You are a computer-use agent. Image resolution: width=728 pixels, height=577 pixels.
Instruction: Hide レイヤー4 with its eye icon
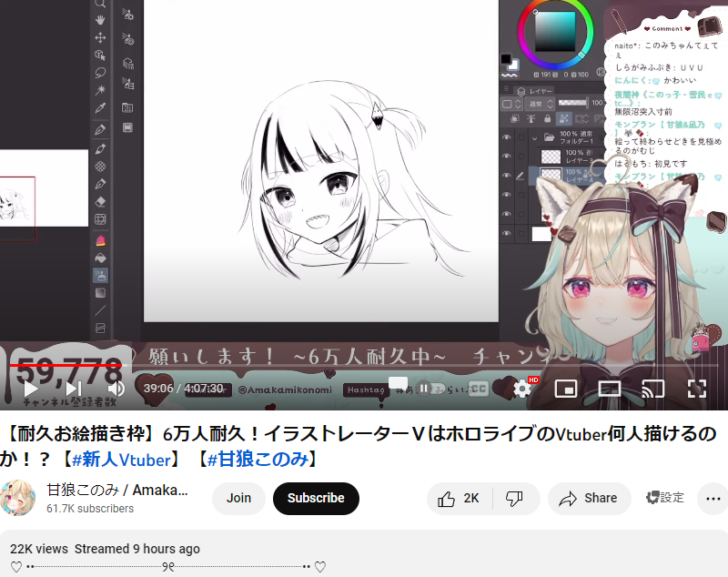click(x=507, y=176)
